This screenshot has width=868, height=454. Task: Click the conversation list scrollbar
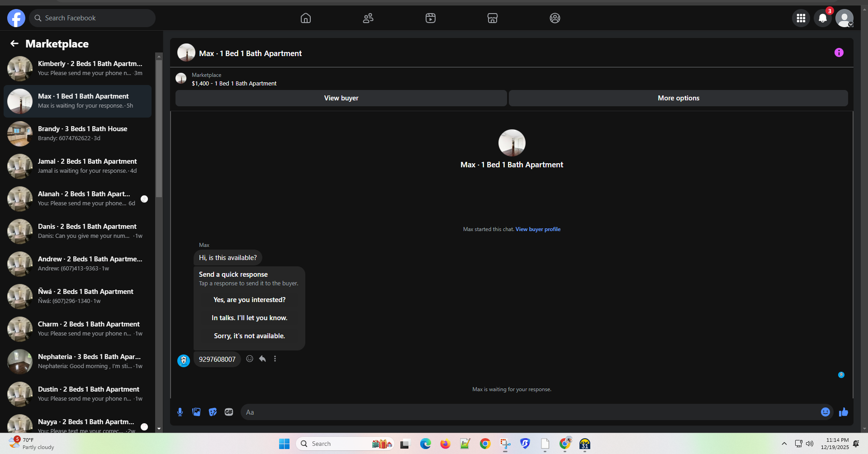159,128
